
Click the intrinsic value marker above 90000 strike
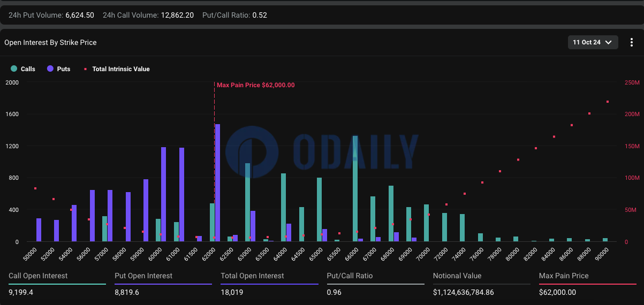point(607,102)
